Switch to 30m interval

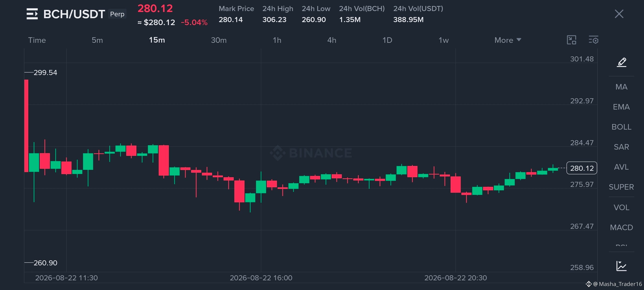[219, 40]
